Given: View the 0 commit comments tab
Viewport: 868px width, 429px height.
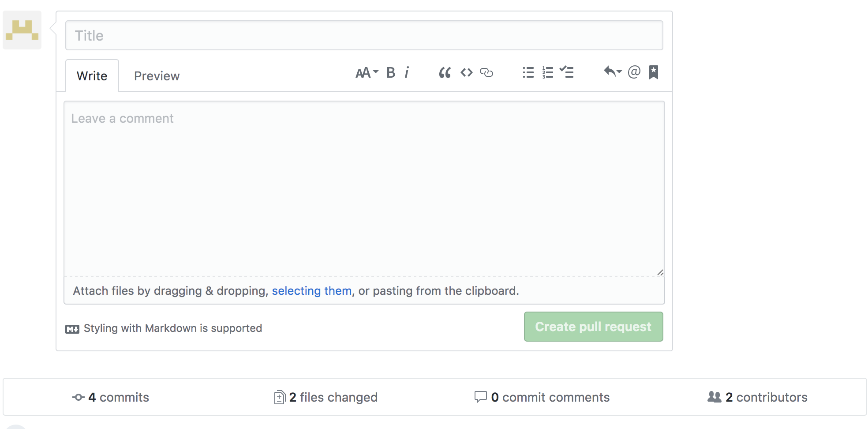Looking at the screenshot, I should tap(542, 397).
